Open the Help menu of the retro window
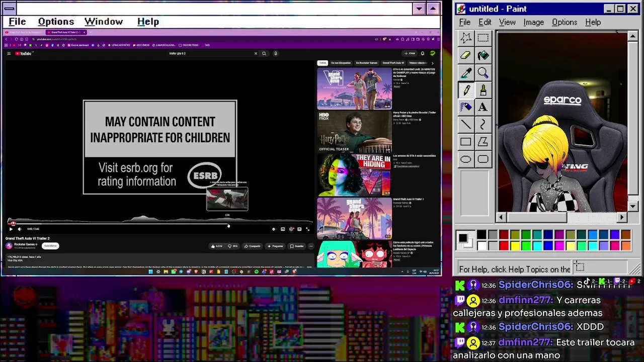This screenshot has height=362, width=644. pyautogui.click(x=148, y=22)
